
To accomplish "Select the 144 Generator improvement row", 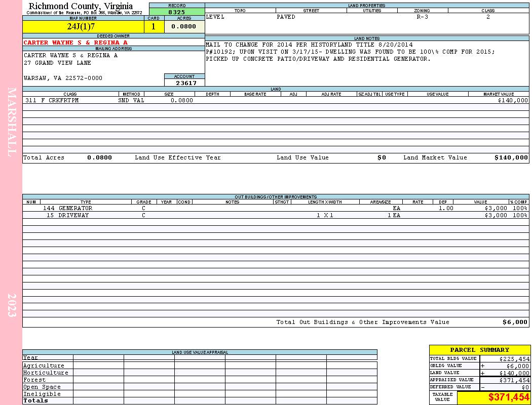I will pyautogui.click(x=276, y=208).
